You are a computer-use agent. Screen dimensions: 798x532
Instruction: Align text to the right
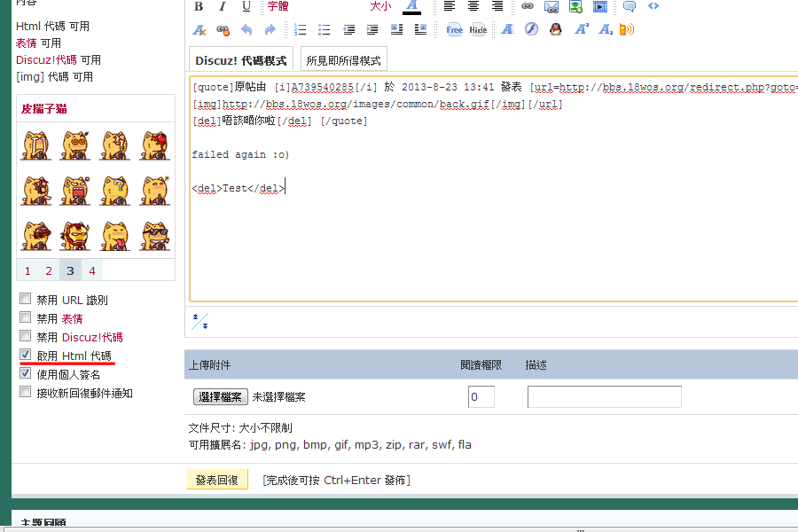click(x=497, y=6)
